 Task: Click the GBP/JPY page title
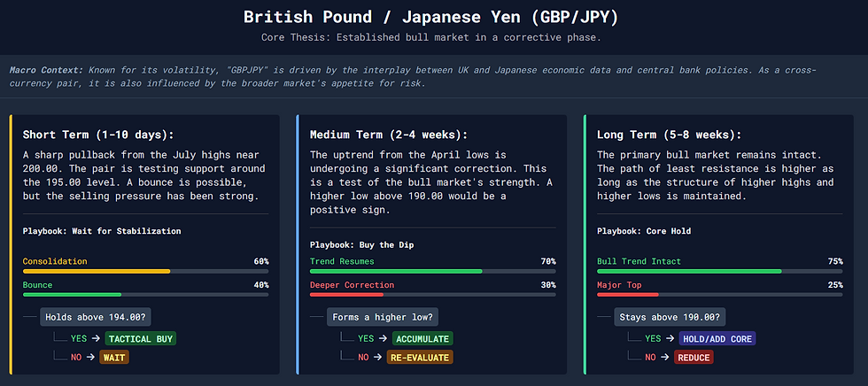point(431,17)
